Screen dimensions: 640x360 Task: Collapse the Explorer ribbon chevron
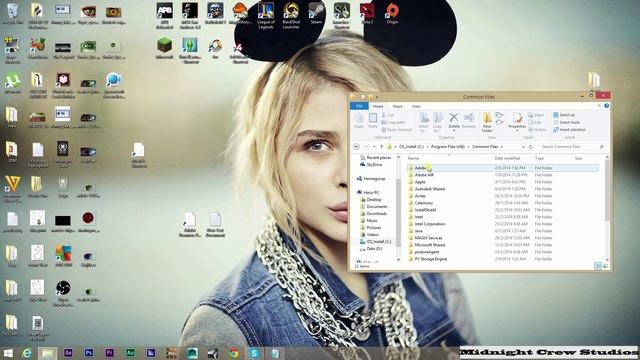point(599,106)
